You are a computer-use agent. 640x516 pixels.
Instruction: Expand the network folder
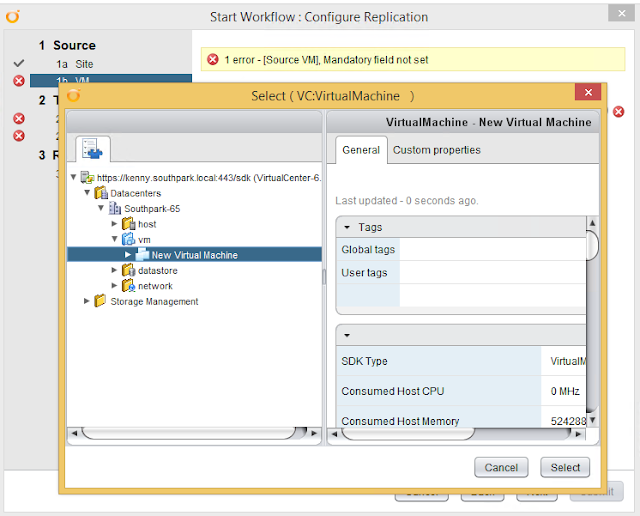[x=115, y=285]
